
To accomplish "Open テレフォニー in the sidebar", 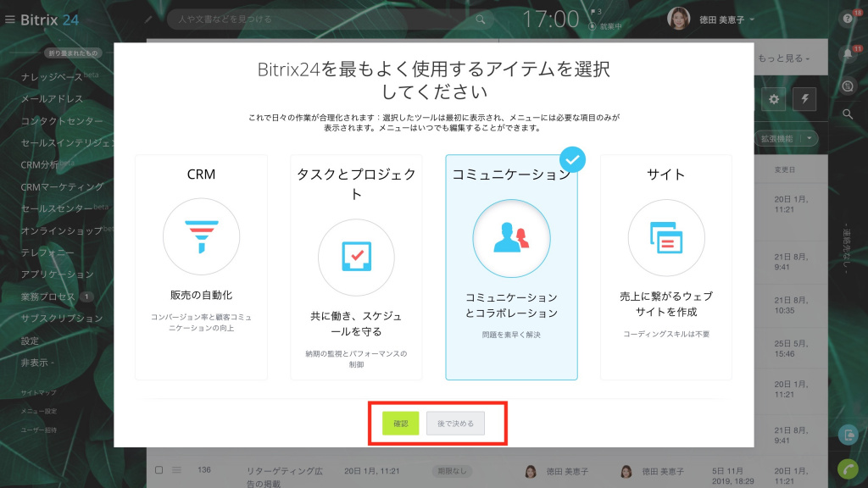I will pos(47,252).
